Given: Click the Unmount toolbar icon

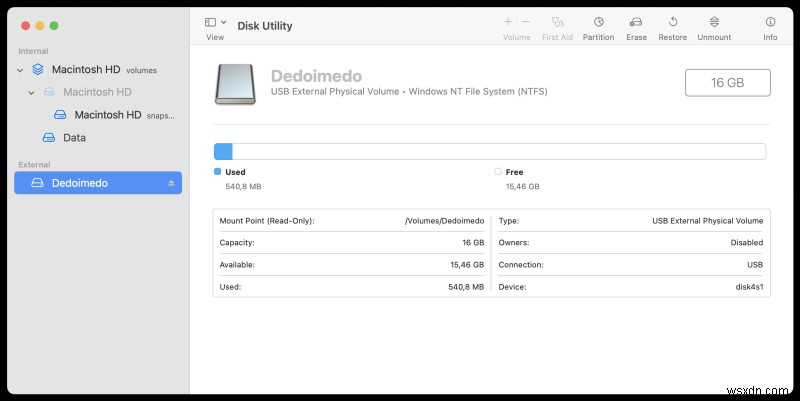Looking at the screenshot, I should click(x=714, y=22).
